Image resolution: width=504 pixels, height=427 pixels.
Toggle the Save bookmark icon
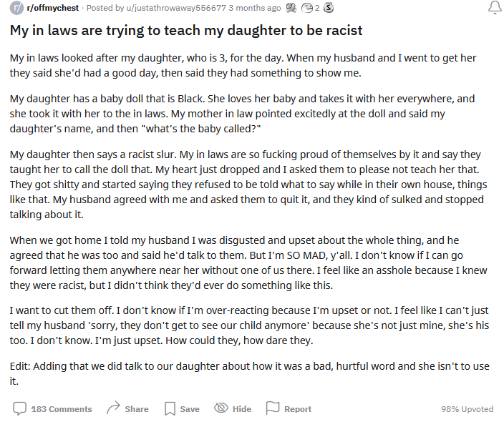point(170,408)
